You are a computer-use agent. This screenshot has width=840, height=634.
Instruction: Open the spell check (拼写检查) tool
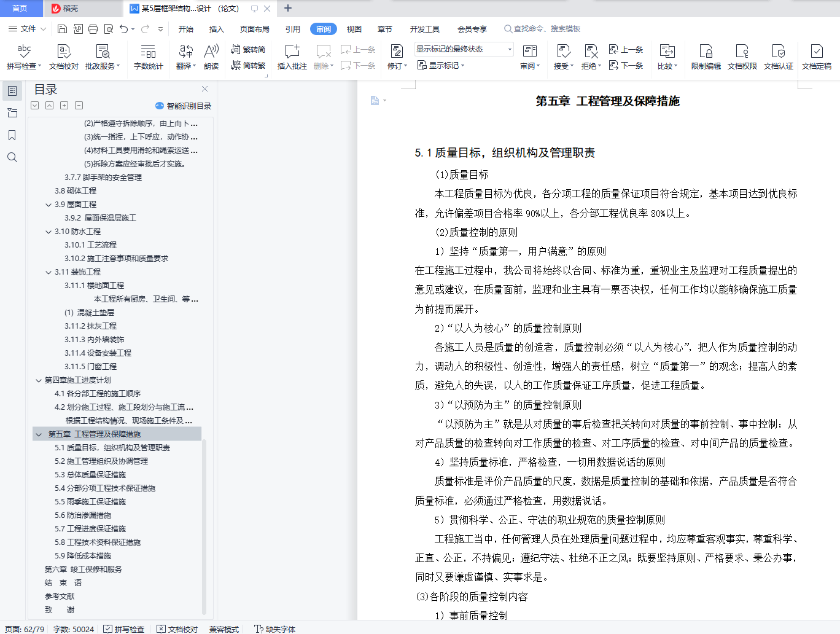23,57
